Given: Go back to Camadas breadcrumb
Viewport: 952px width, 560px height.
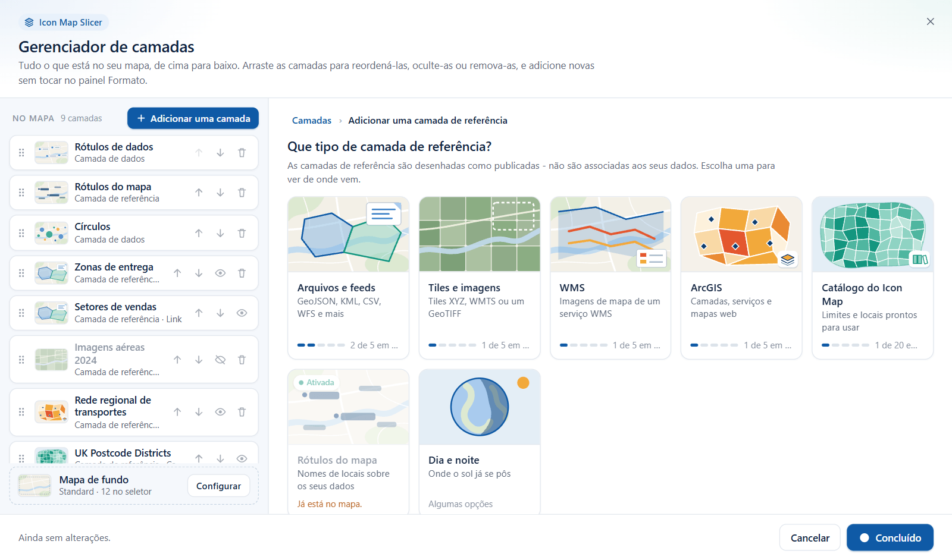Looking at the screenshot, I should click(311, 120).
